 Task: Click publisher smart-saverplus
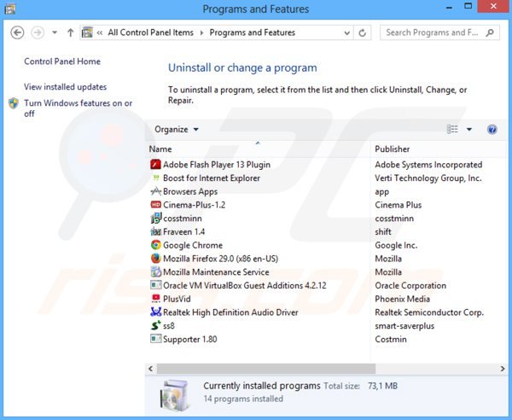point(404,325)
